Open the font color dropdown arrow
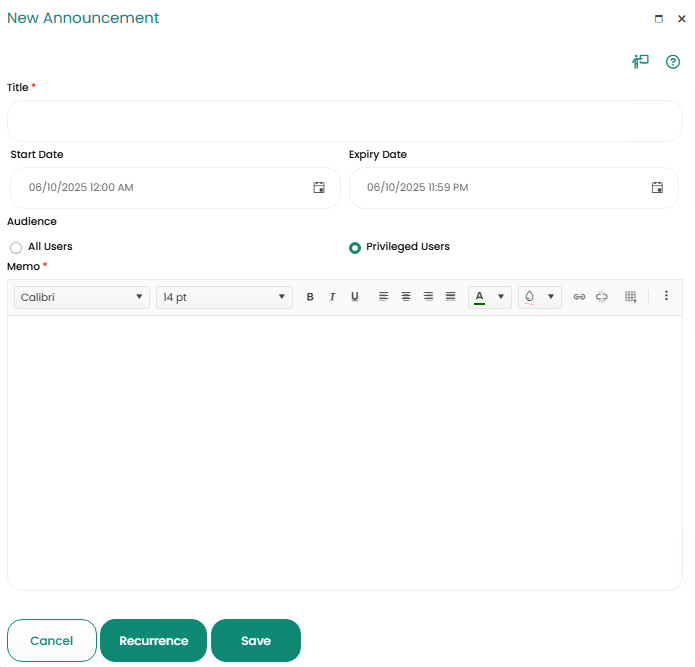 pos(501,297)
